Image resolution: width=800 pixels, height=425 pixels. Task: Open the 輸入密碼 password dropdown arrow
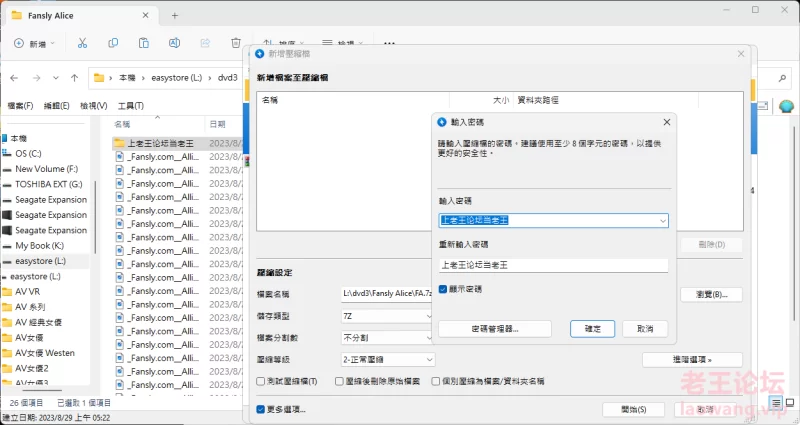point(662,221)
